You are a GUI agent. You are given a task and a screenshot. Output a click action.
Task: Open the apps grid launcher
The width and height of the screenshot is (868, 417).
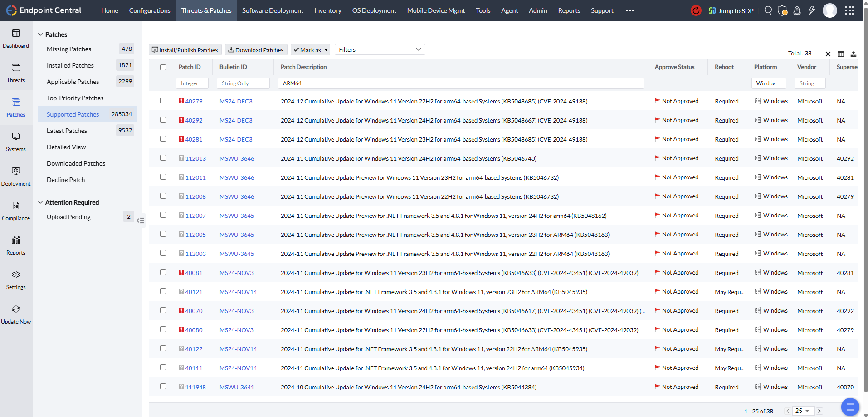(849, 10)
